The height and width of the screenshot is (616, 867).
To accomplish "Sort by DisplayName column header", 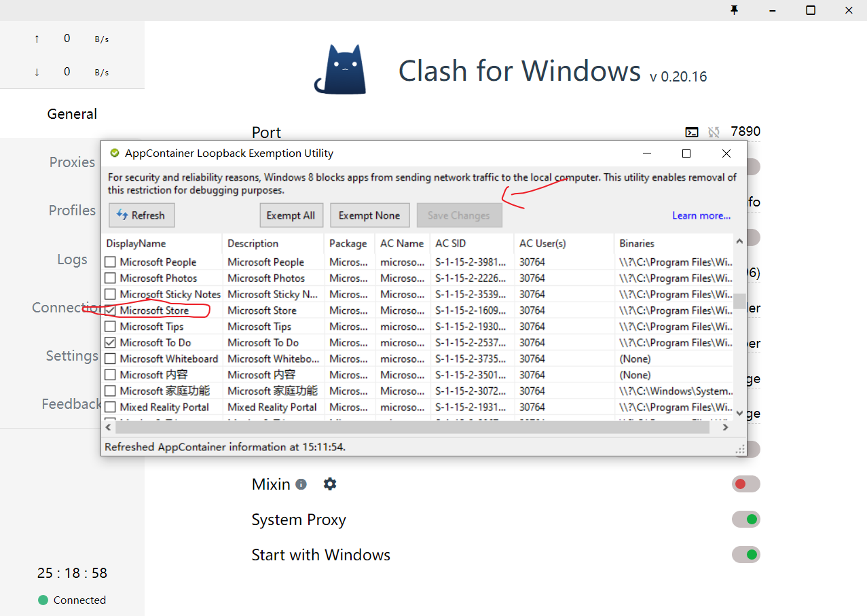I will click(162, 243).
